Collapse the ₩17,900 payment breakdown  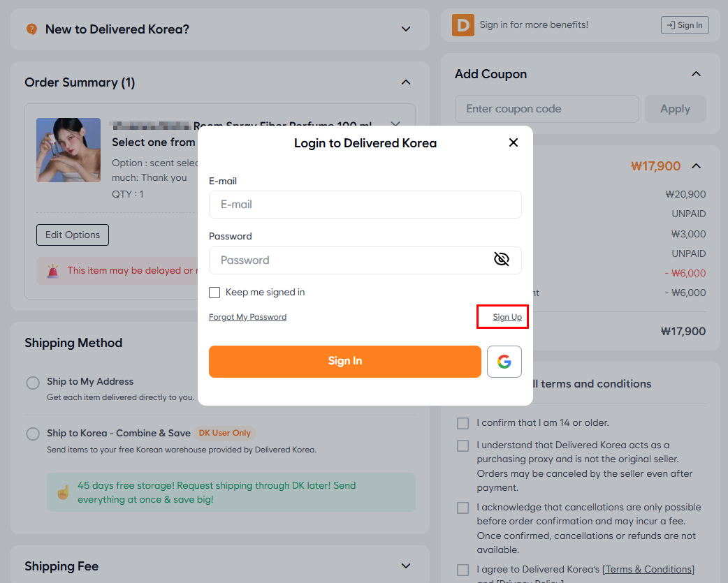(x=696, y=166)
